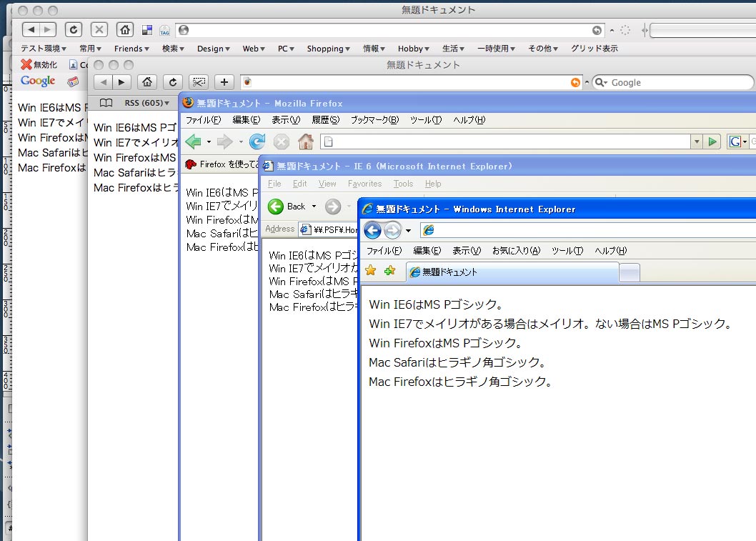Open a new tab in Windows Internet Explorer
Screen dimensions: 756x541
click(x=630, y=273)
